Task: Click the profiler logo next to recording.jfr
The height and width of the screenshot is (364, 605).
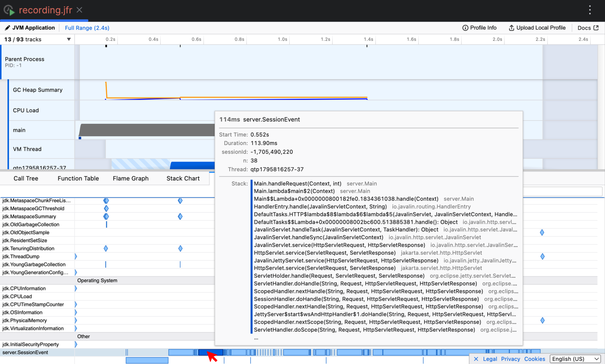Action: [9, 10]
